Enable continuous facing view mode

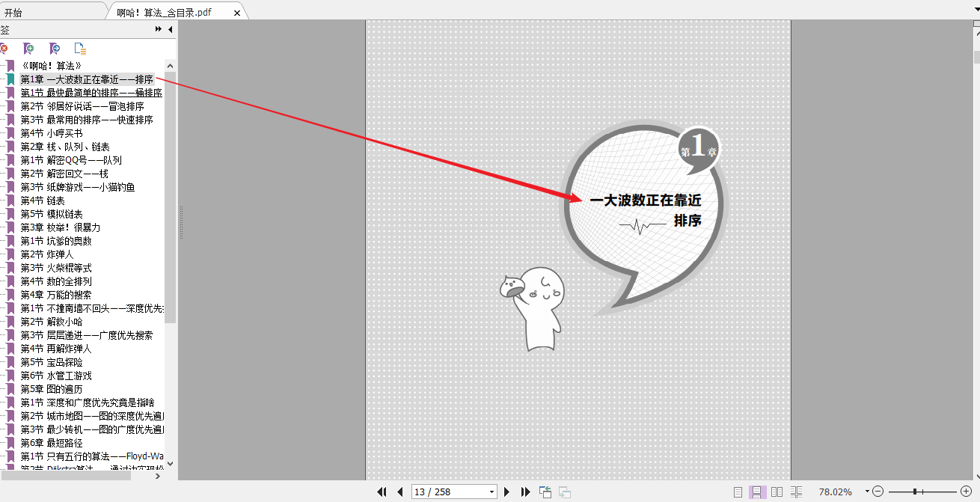click(x=797, y=492)
